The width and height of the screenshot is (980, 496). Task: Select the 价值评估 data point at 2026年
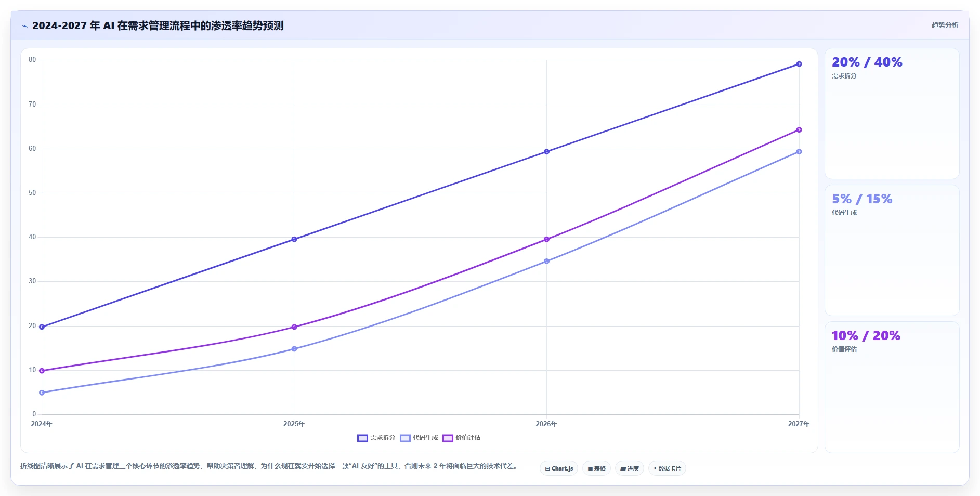(x=546, y=239)
